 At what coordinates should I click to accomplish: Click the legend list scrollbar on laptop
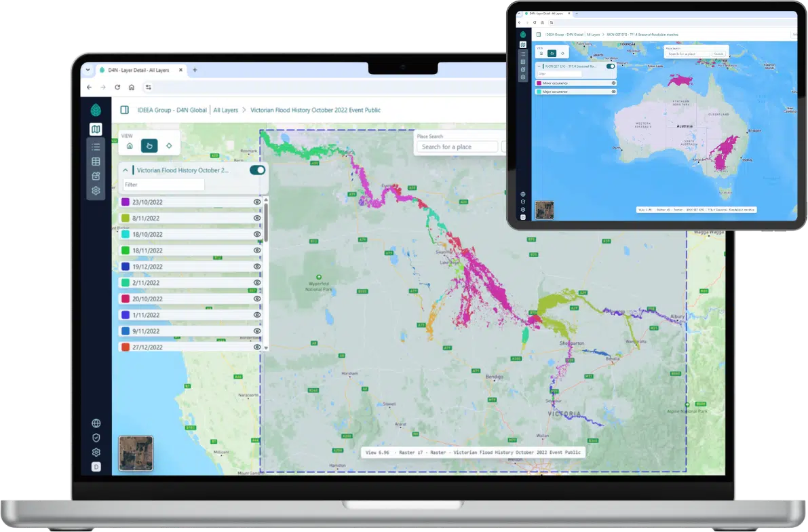[x=266, y=222]
